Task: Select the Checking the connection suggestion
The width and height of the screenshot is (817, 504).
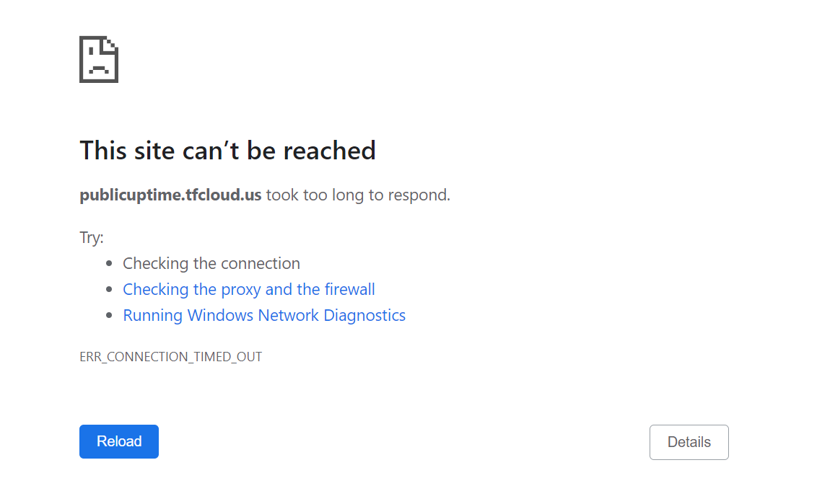Action: (211, 263)
